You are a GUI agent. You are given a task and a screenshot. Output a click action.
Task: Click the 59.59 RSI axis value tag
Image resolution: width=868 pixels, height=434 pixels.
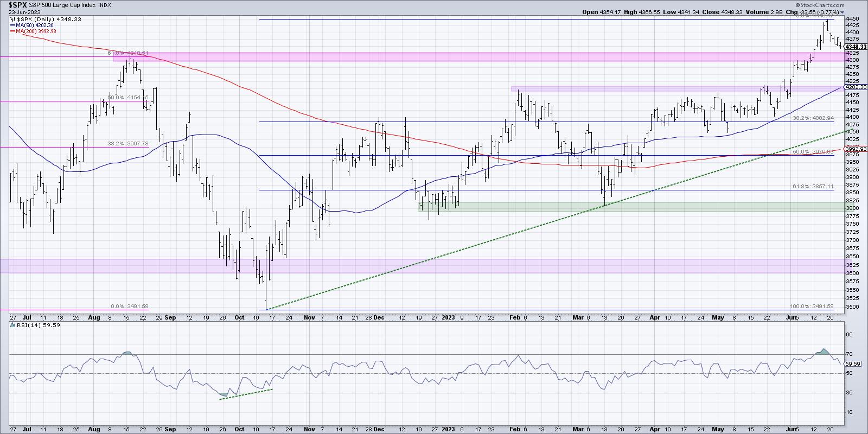(853, 363)
